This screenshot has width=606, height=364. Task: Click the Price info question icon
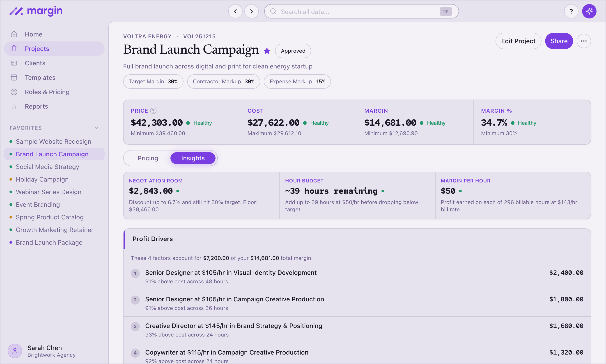click(x=153, y=111)
